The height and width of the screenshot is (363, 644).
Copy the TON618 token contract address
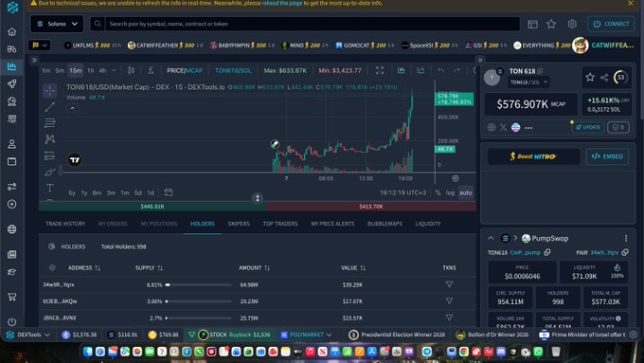[547, 252]
